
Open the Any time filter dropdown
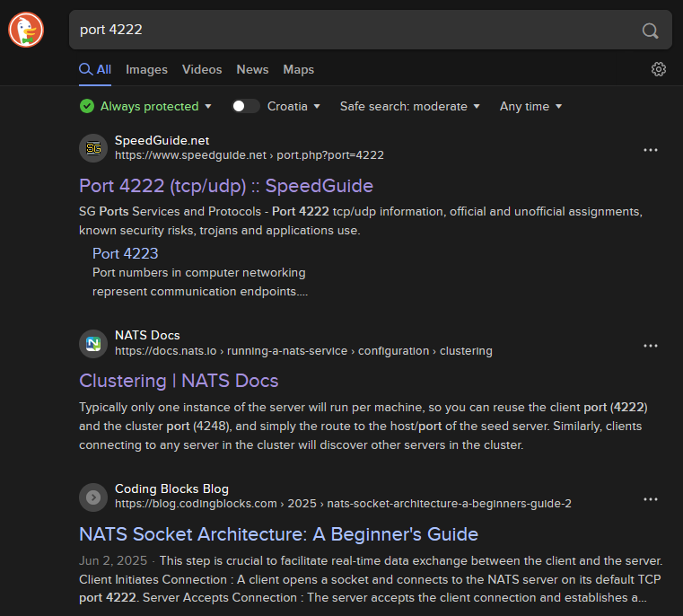530,106
